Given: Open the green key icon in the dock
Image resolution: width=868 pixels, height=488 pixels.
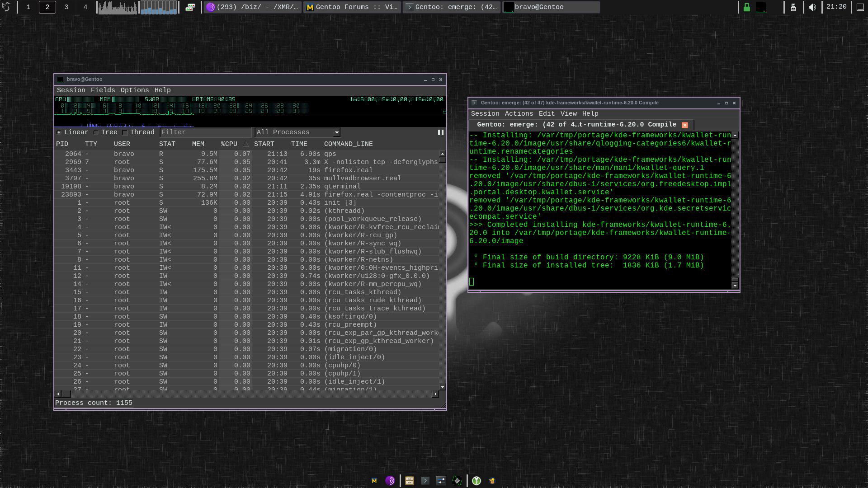Looking at the screenshot, I should point(476,481).
